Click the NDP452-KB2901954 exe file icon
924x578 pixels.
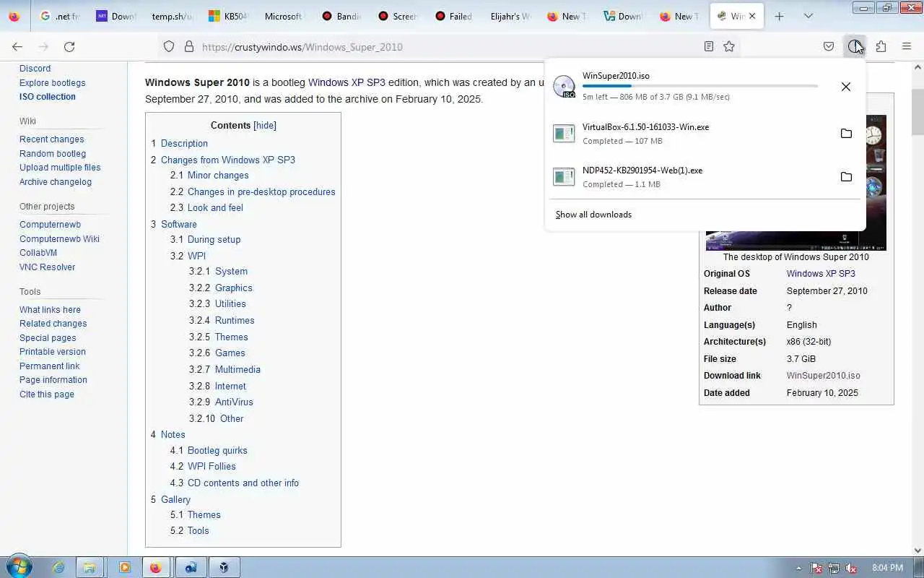click(564, 176)
